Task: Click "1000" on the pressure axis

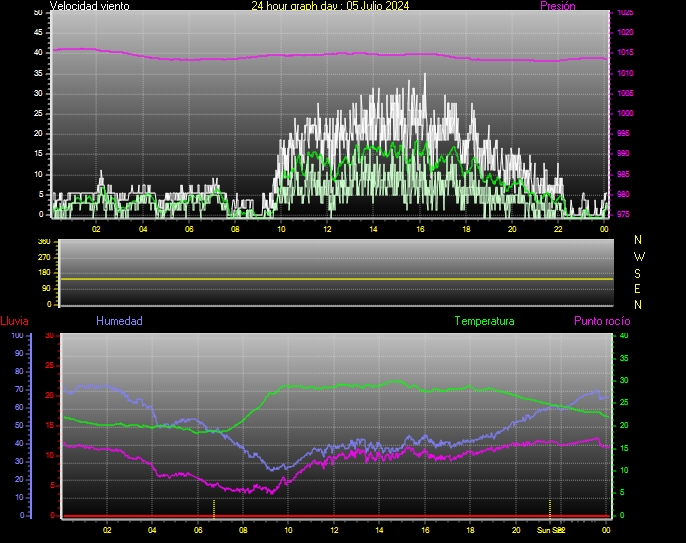Action: (625, 113)
